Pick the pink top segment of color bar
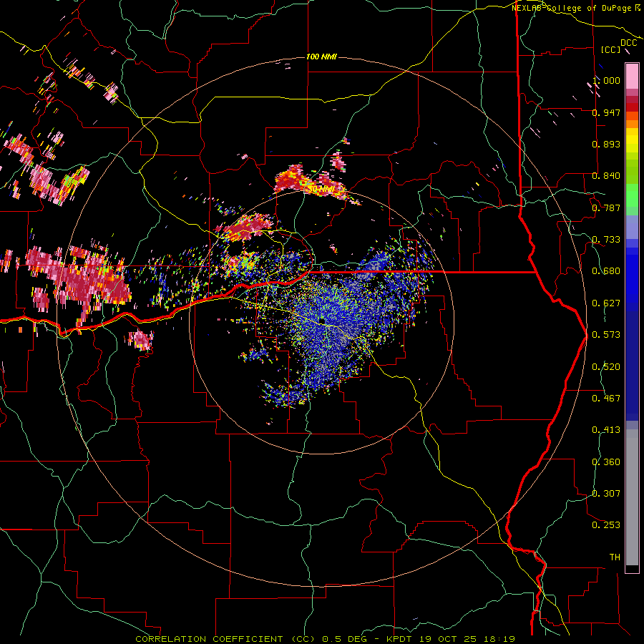 [632, 76]
